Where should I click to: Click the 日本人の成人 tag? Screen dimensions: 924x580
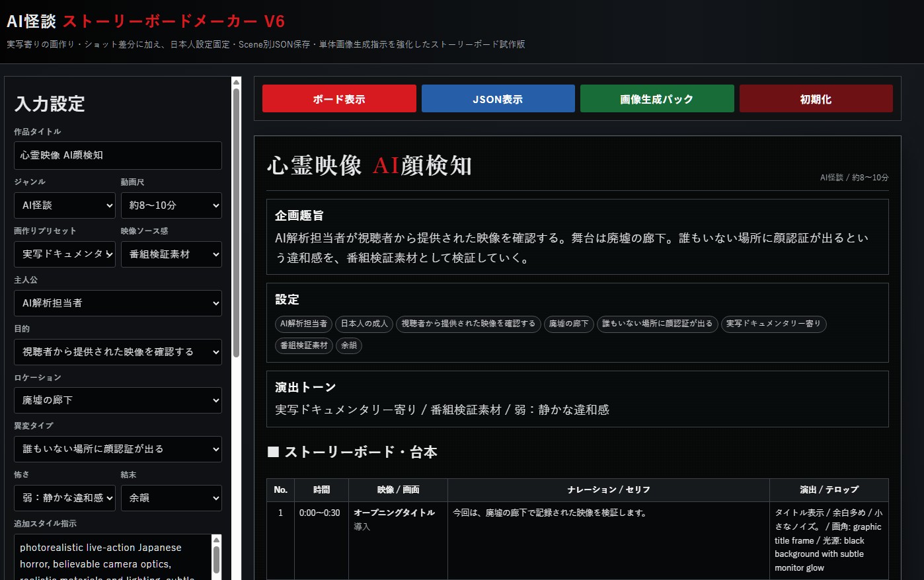click(x=364, y=324)
